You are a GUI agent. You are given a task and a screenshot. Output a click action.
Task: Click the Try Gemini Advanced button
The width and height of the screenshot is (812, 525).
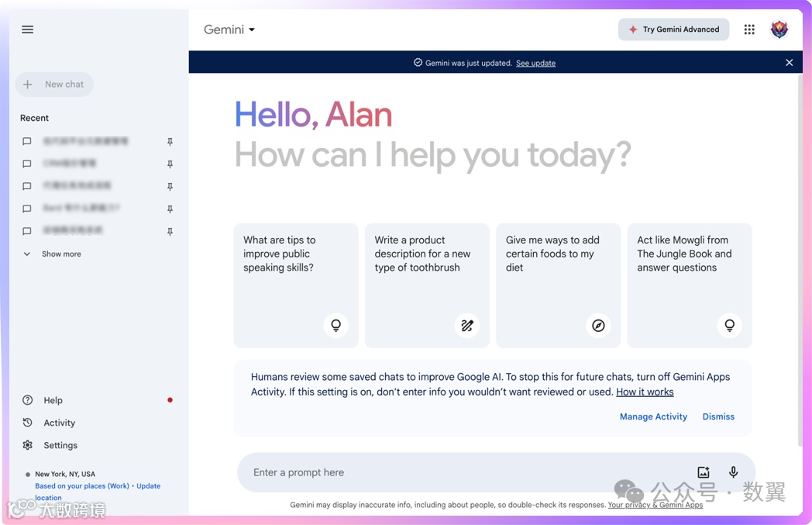[x=673, y=29]
